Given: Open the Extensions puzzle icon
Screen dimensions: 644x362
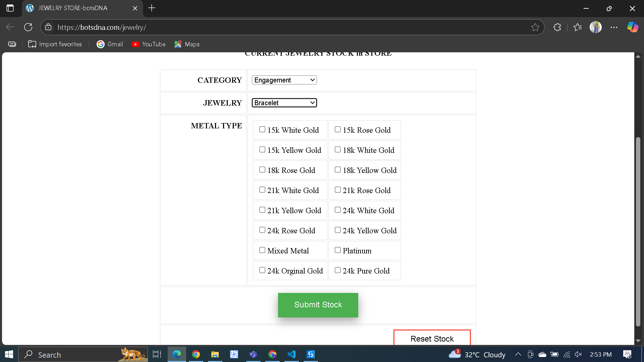Looking at the screenshot, I should point(557,27).
